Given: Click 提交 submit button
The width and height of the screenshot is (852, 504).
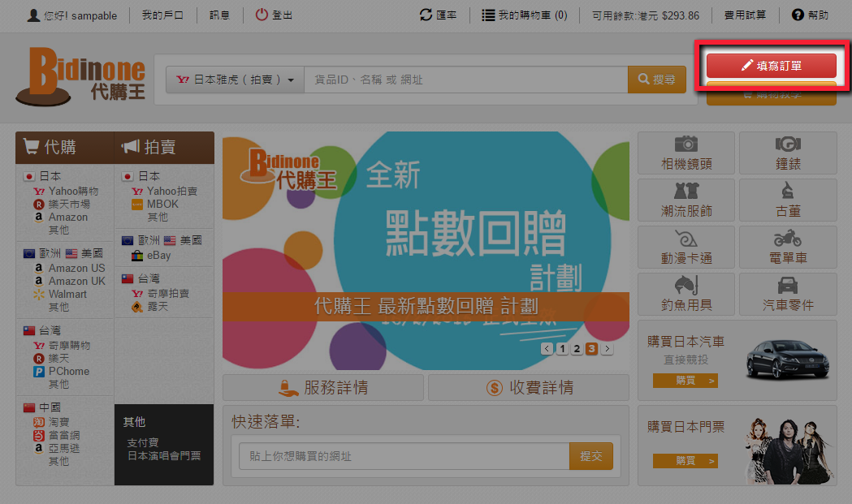Looking at the screenshot, I should pos(591,456).
